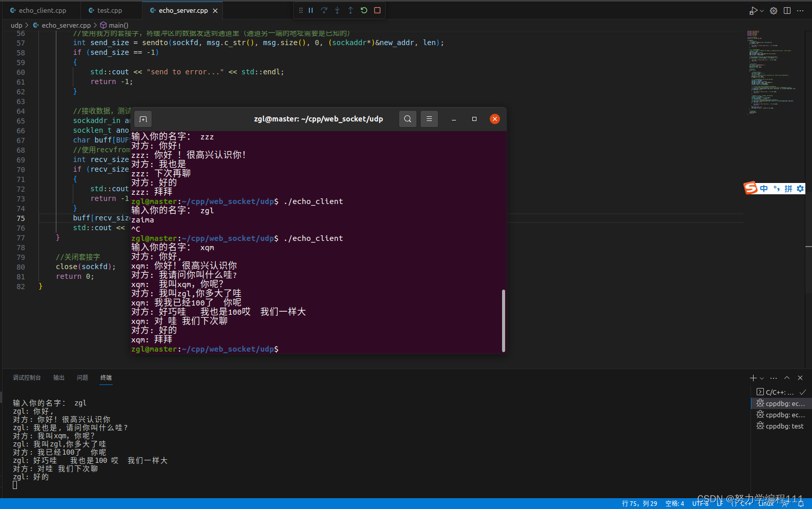The width and height of the screenshot is (812, 509).
Task: Click the run and debug play icon
Action: 753,11
